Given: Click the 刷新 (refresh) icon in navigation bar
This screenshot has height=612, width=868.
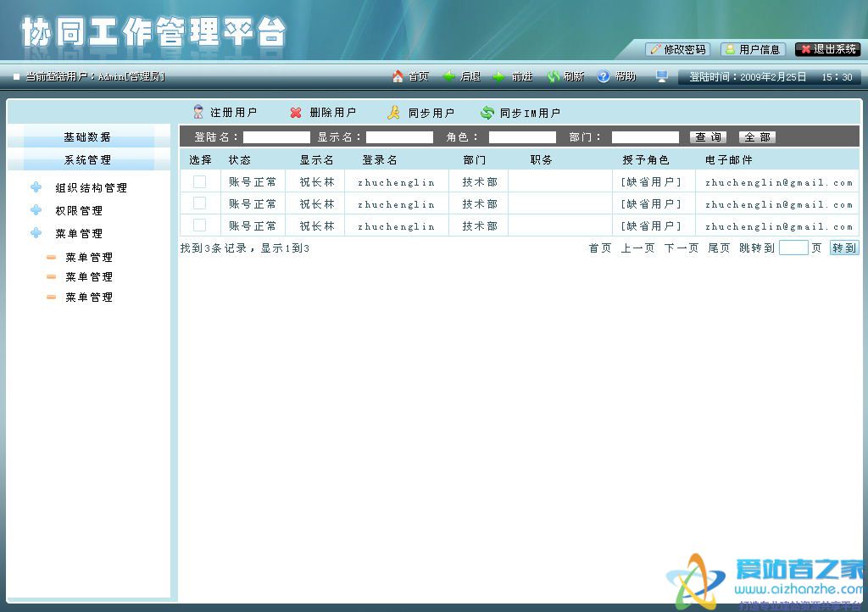Looking at the screenshot, I should tap(554, 75).
